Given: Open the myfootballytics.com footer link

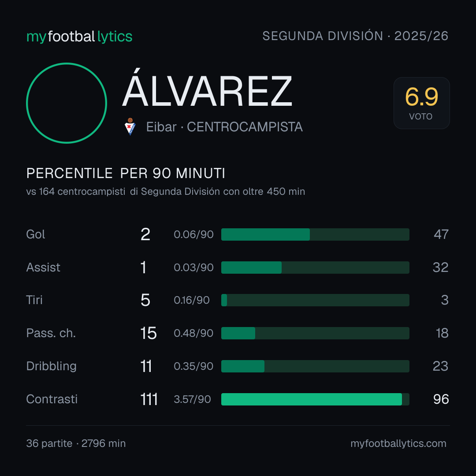Looking at the screenshot, I should [x=398, y=443].
